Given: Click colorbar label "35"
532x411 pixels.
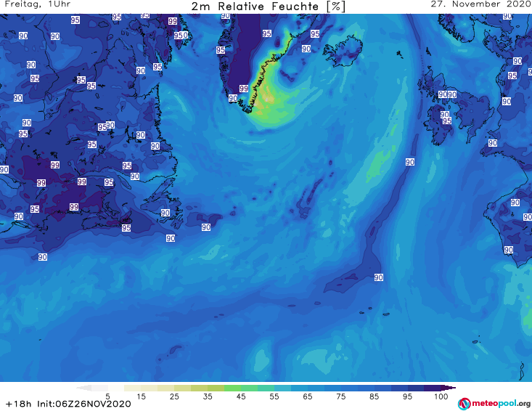Looking at the screenshot, I should point(208,396).
